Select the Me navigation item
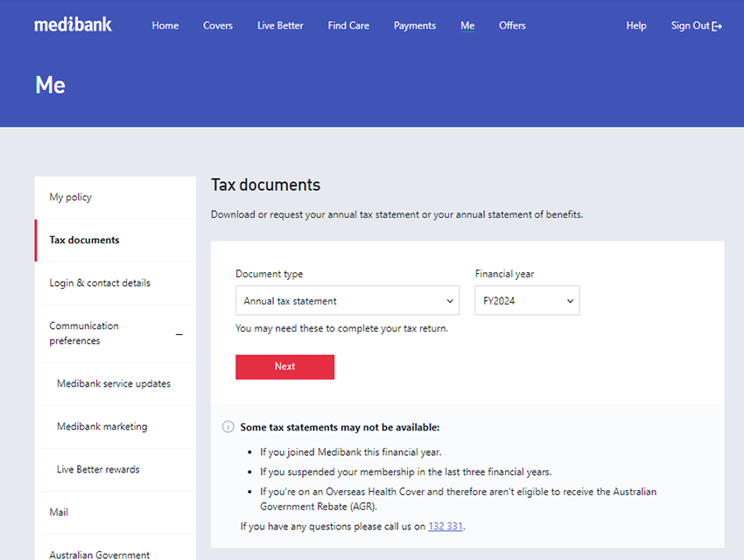 pos(467,25)
